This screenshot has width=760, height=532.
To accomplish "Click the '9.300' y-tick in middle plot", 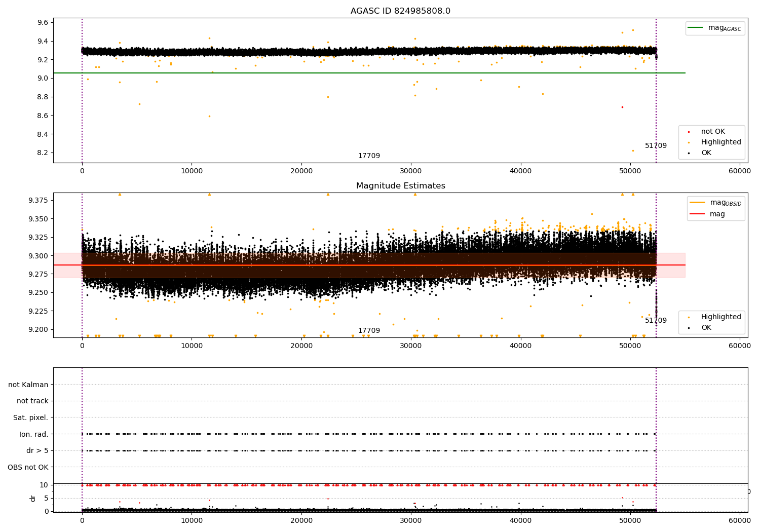I will coord(39,256).
